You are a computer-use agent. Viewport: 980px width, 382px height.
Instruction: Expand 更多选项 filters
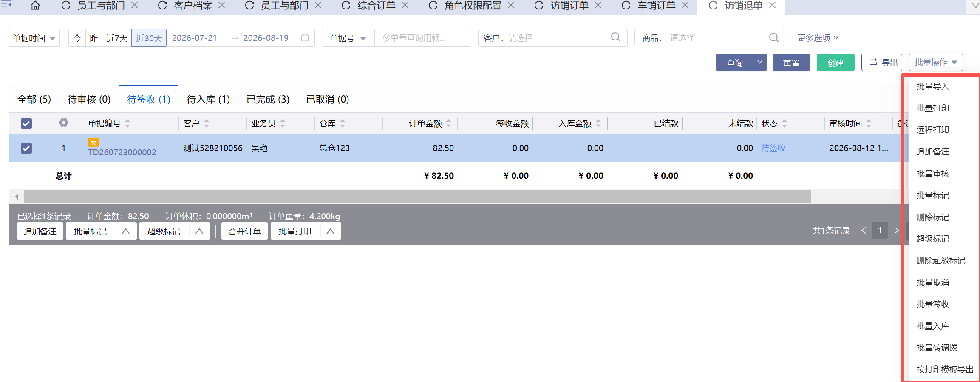818,38
